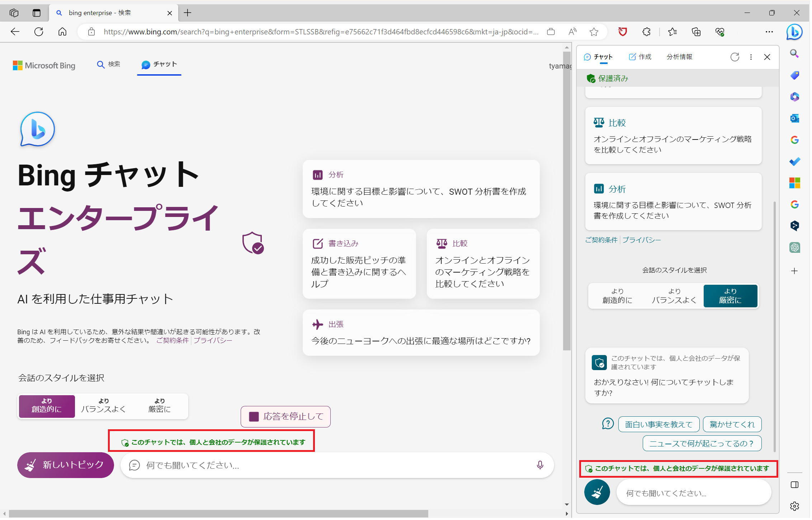Add page to favorites star icon
The width and height of the screenshot is (812, 520).
coord(594,32)
